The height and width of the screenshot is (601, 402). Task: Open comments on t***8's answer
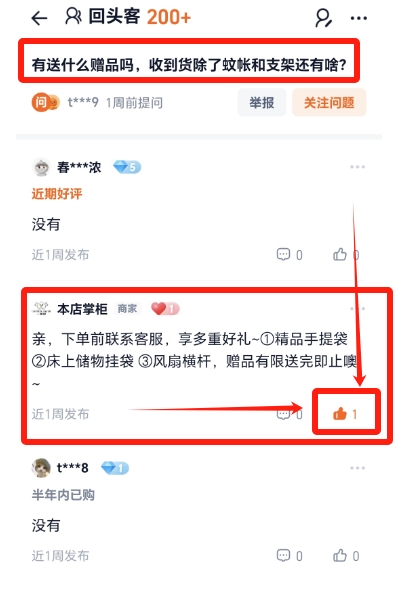tap(289, 556)
